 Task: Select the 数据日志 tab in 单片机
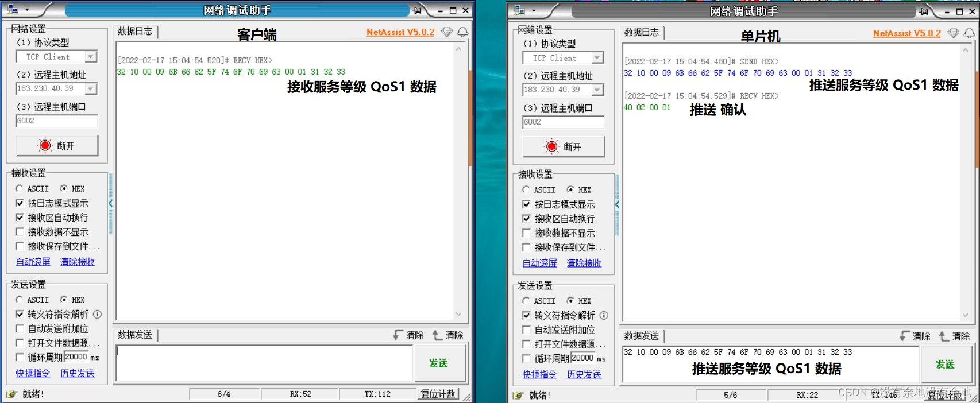642,33
